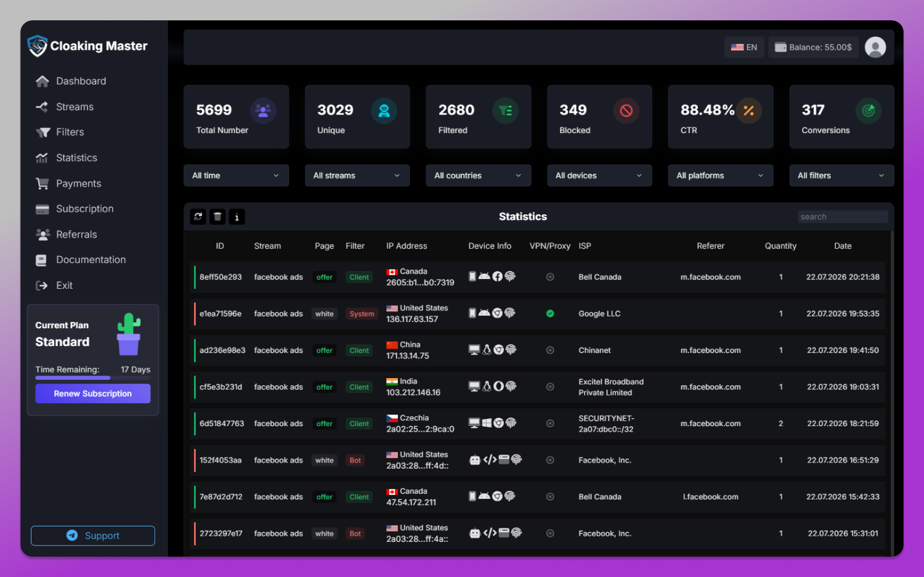Viewport: 924px width, 577px height.
Task: Click the Referrals people icon in sidebar
Action: 43,235
